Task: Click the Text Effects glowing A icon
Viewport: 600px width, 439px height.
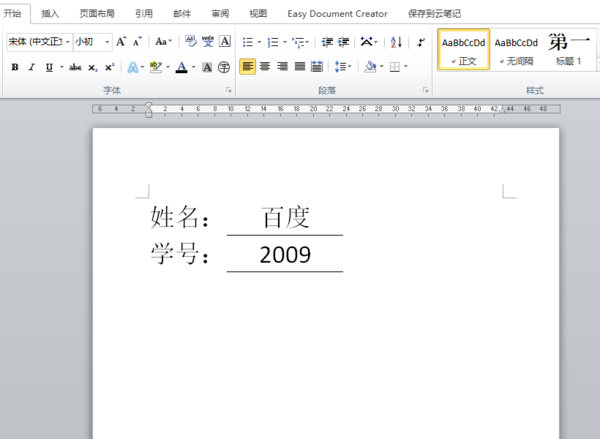Action: click(x=133, y=67)
